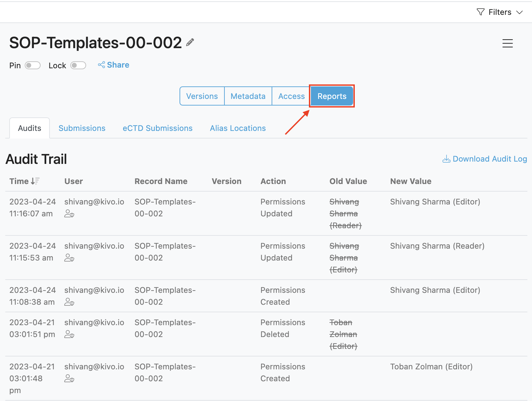Click the user shield icon in 11:15:53 am row
The width and height of the screenshot is (532, 401).
coord(69,258)
